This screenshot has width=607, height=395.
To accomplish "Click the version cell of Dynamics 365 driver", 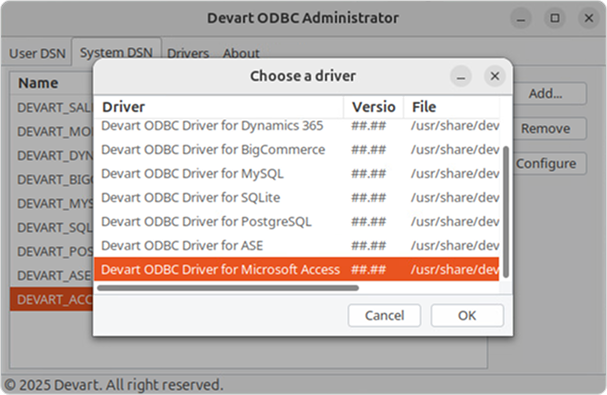I will (x=369, y=126).
